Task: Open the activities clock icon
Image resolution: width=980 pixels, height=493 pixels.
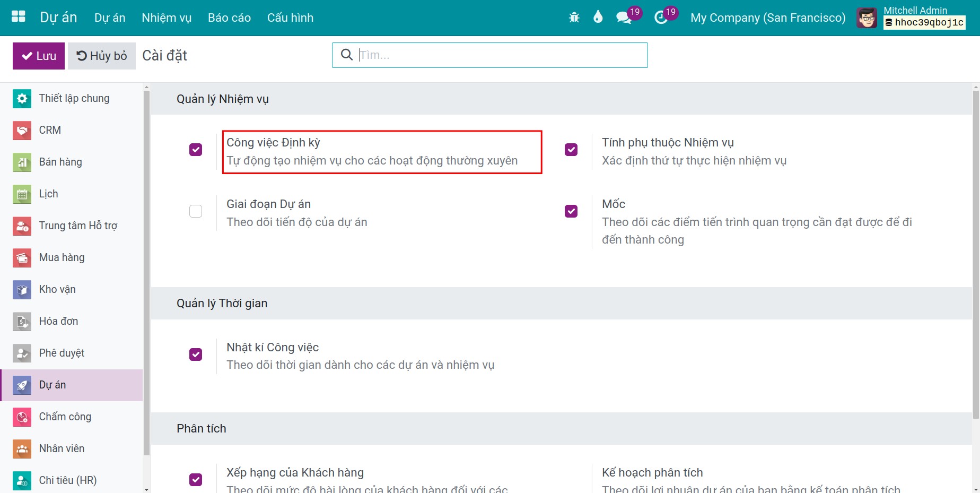Action: pos(661,18)
